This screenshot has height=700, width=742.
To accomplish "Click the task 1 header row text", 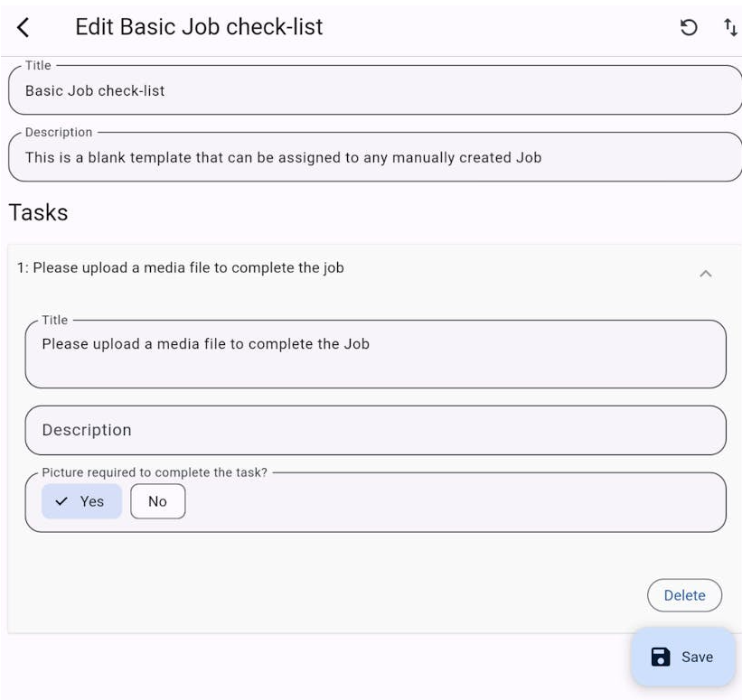I will (x=181, y=267).
